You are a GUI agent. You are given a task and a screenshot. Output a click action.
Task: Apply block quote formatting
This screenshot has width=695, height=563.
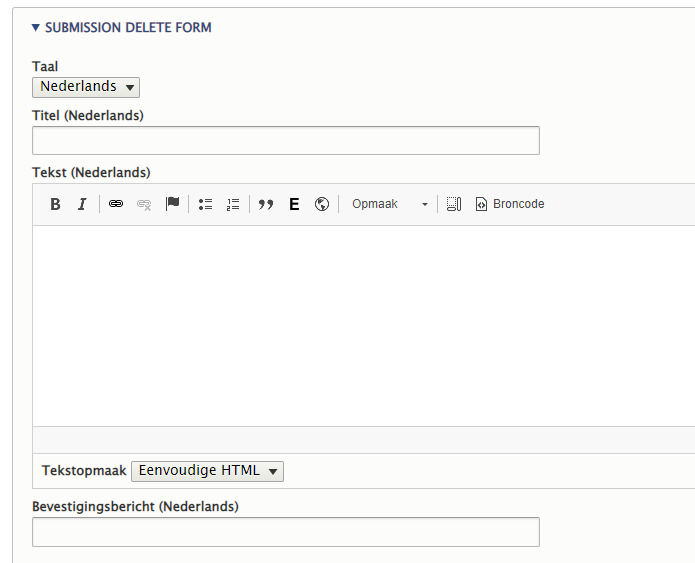(266, 204)
